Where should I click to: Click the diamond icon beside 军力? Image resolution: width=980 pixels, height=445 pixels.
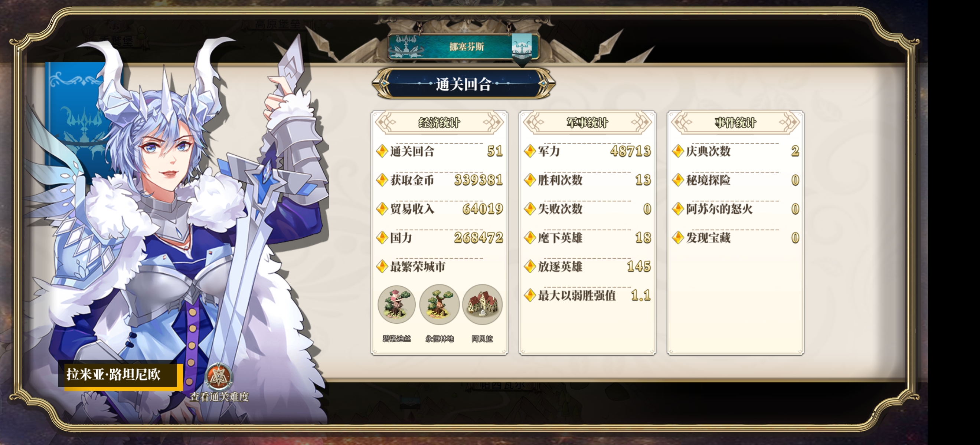530,151
